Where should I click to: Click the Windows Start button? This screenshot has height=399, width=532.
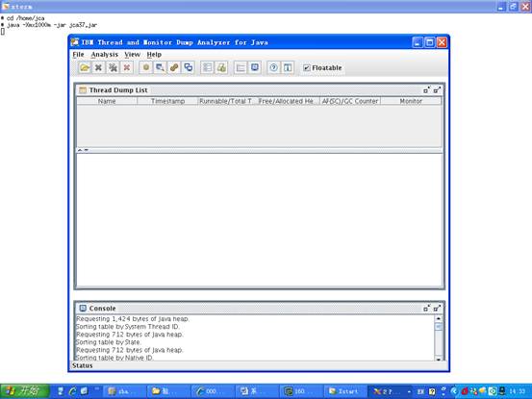point(25,391)
